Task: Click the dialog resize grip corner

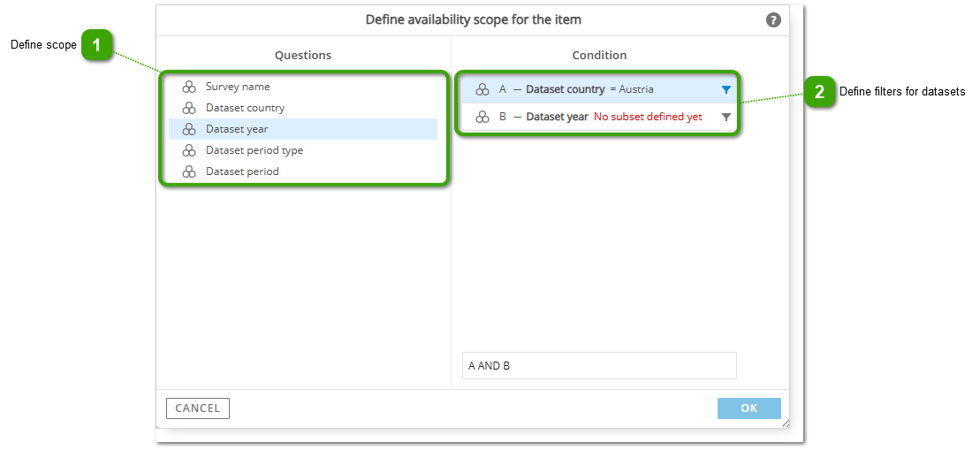Action: pos(786,423)
